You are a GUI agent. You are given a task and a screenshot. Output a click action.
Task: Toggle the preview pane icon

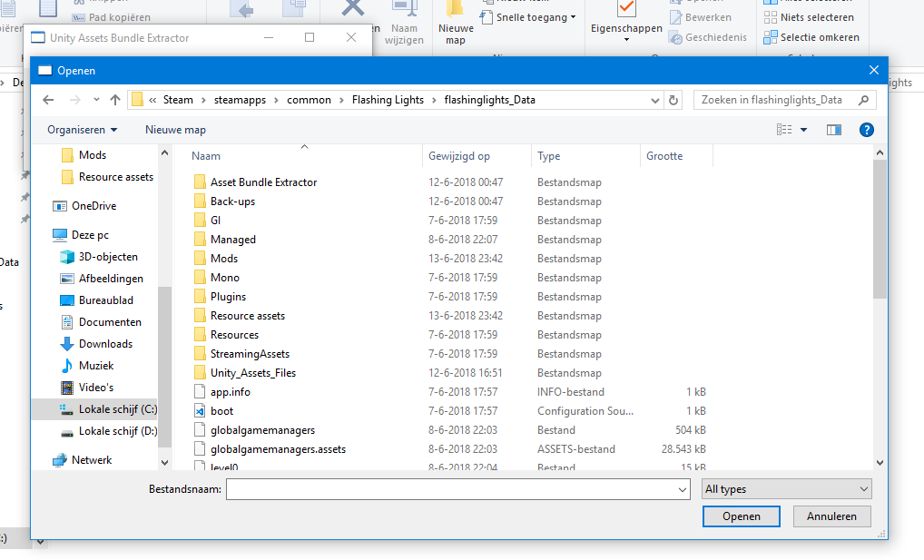point(834,130)
